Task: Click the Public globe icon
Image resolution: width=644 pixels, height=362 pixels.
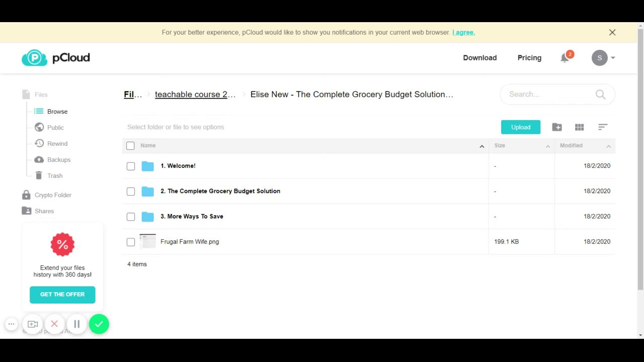Action: click(x=39, y=127)
